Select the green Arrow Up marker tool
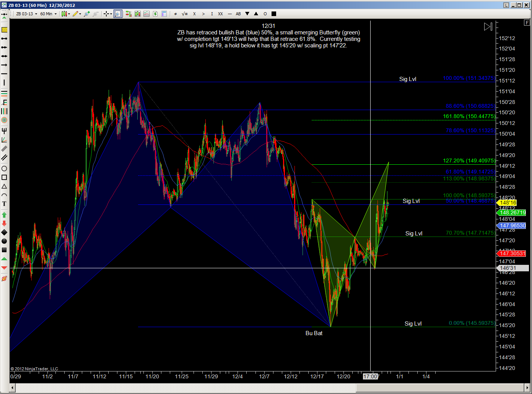The height and width of the screenshot is (394, 532). (x=4, y=215)
